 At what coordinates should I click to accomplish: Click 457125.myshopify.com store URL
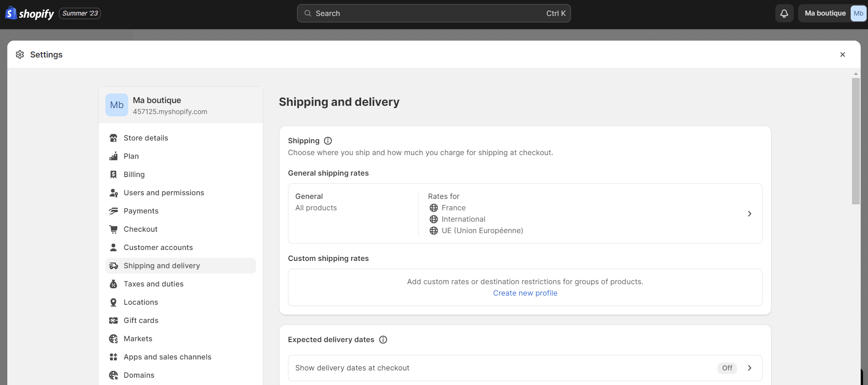pos(170,112)
